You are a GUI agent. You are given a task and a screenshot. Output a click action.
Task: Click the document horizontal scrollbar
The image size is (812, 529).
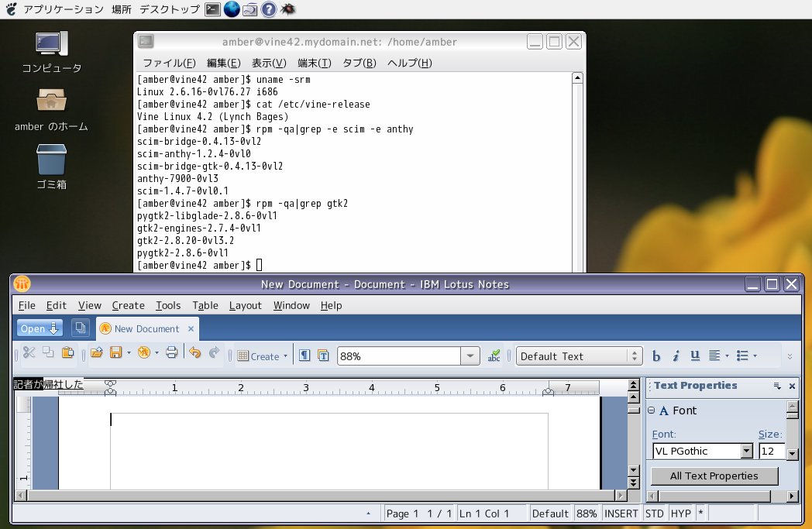tap(321, 496)
